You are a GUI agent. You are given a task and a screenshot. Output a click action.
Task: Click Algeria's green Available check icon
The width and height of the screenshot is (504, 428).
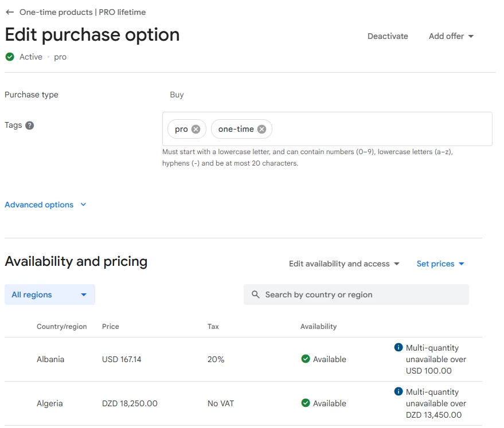306,403
